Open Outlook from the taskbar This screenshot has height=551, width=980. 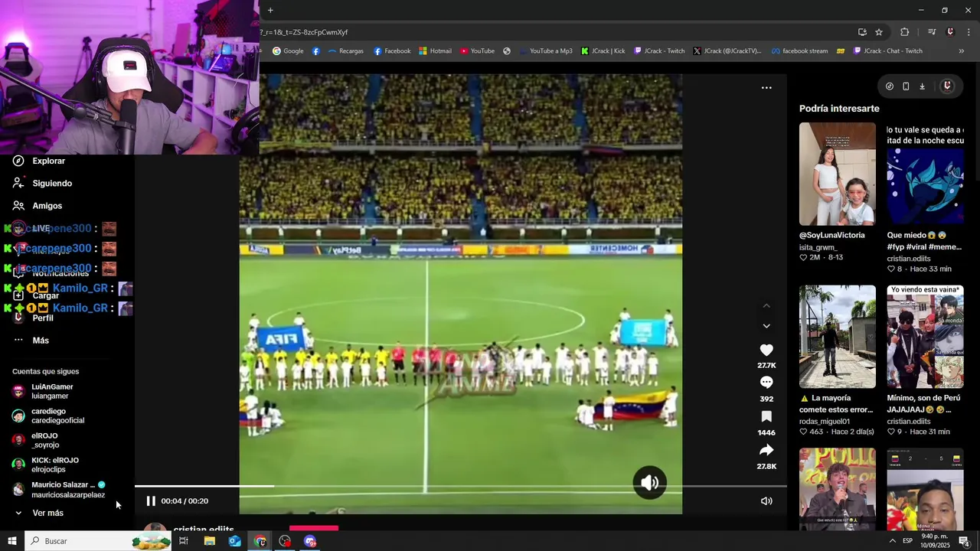tap(234, 541)
